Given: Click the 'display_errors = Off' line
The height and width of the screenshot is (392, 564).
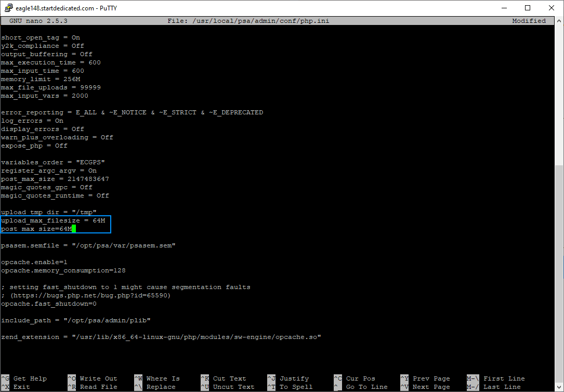Looking at the screenshot, I should (x=43, y=129).
